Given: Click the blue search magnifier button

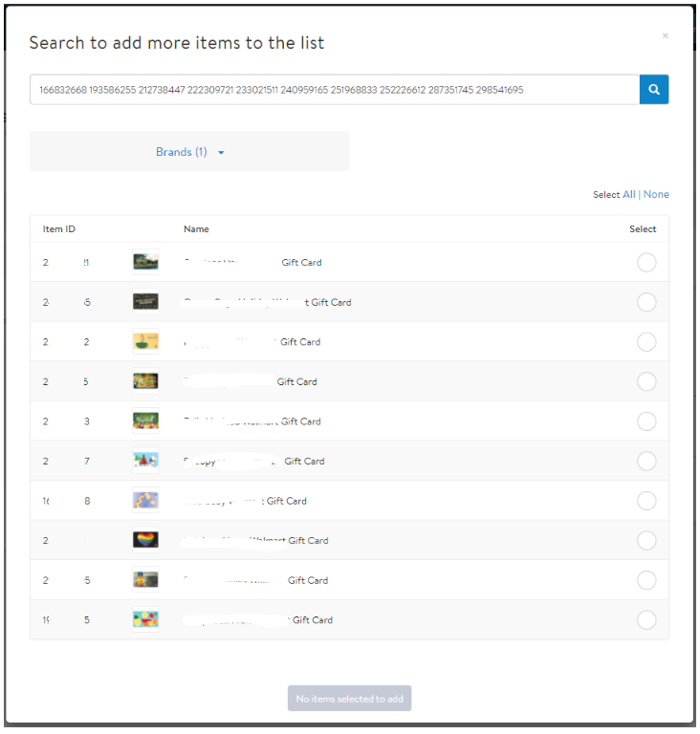Looking at the screenshot, I should pyautogui.click(x=654, y=90).
